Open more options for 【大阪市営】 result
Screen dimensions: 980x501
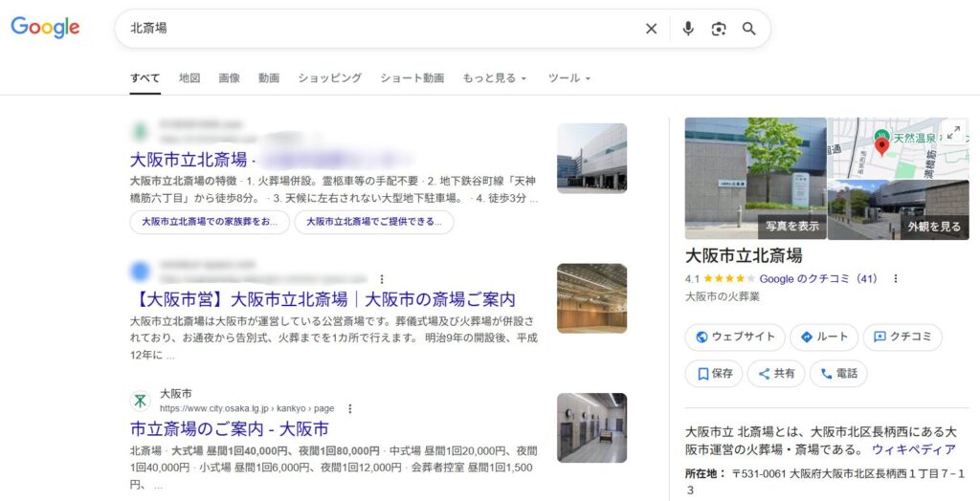tap(382, 278)
